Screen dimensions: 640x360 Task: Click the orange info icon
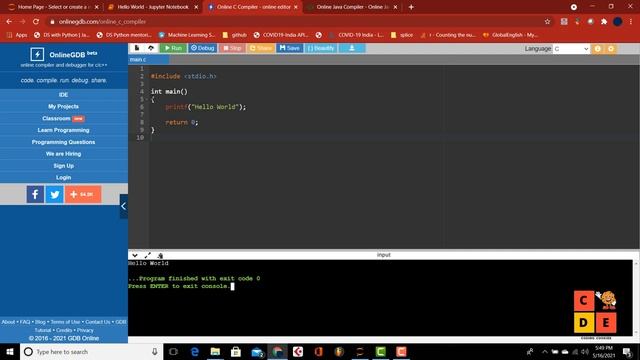[598, 49]
